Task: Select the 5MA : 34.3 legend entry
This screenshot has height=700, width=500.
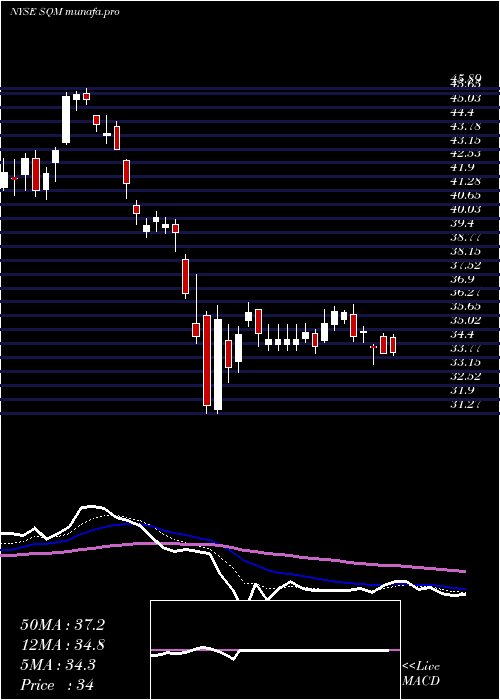Action: coord(58,665)
